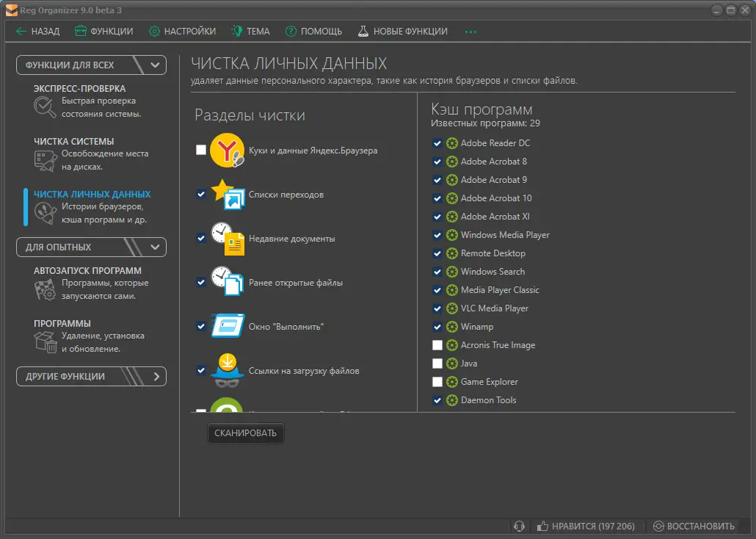Click the Yandex Browser cookies icon

coord(227,150)
